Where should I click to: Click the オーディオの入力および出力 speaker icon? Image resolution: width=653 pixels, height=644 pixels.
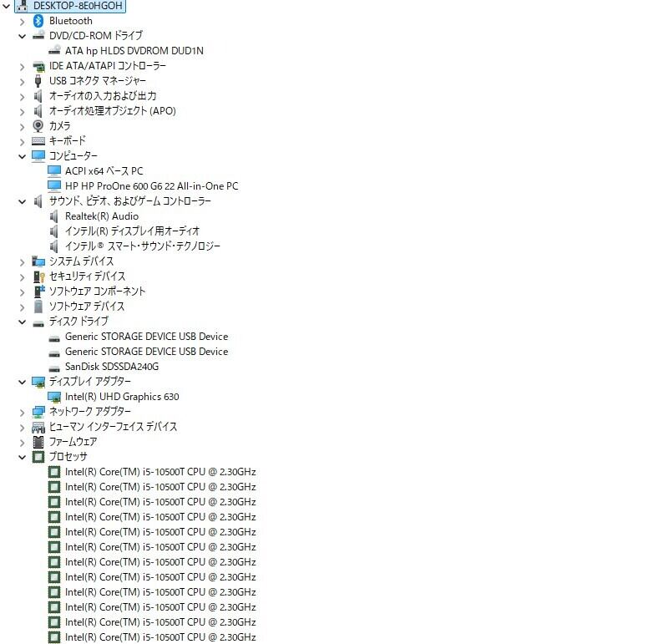38,96
